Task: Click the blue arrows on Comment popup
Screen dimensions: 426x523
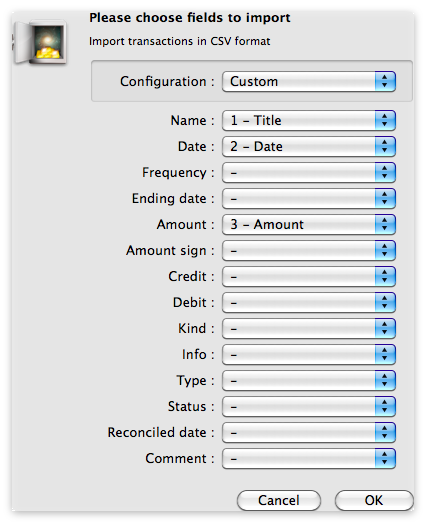Action: click(385, 459)
